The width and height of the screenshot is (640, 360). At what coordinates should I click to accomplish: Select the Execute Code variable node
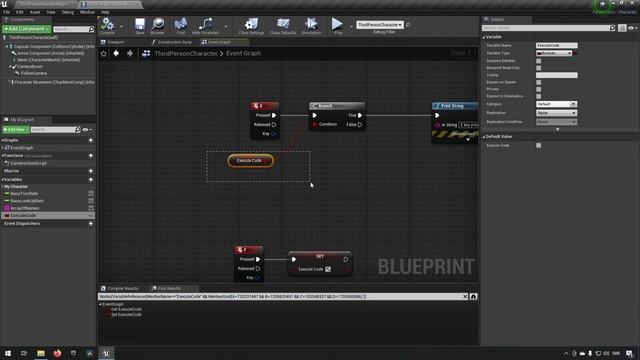[x=250, y=161]
